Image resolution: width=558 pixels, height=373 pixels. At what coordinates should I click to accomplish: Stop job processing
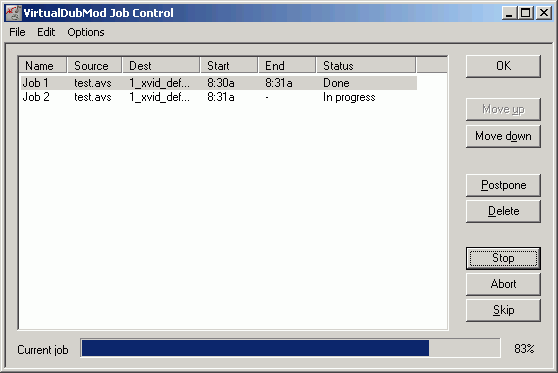coord(503,258)
